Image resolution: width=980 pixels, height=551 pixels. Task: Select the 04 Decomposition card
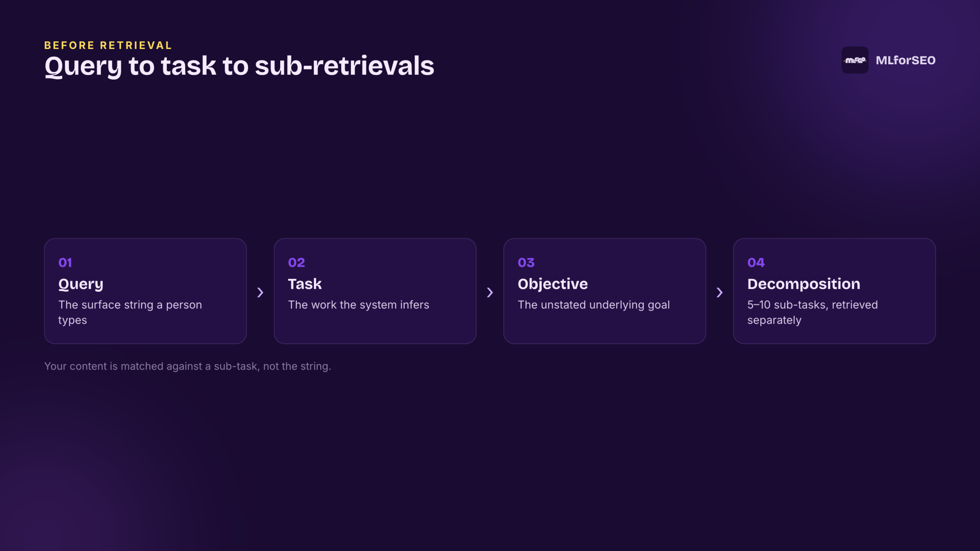pos(835,291)
